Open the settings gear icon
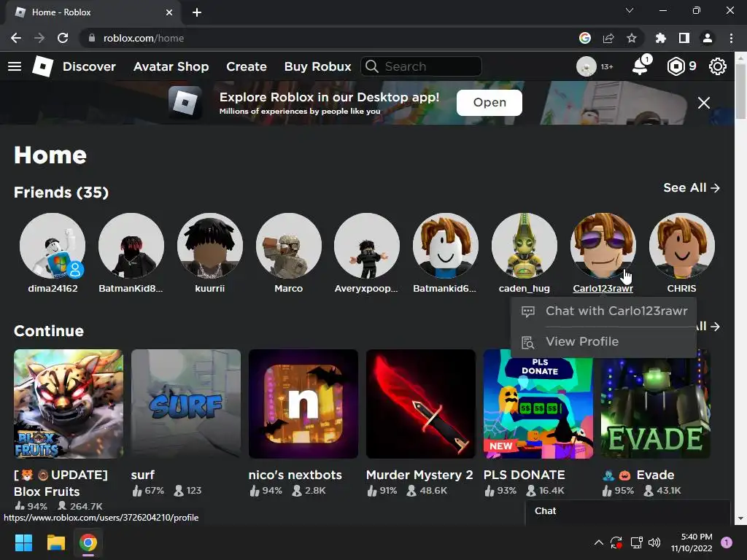This screenshot has height=560, width=747. pyautogui.click(x=718, y=66)
